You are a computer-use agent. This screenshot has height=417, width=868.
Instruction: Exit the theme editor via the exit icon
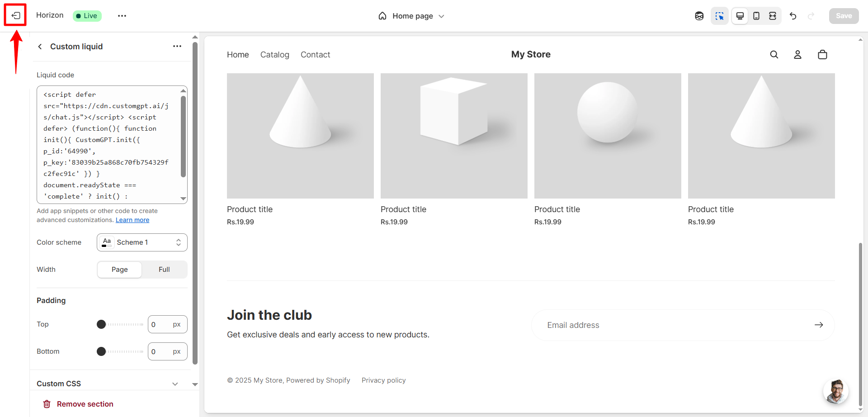point(15,15)
